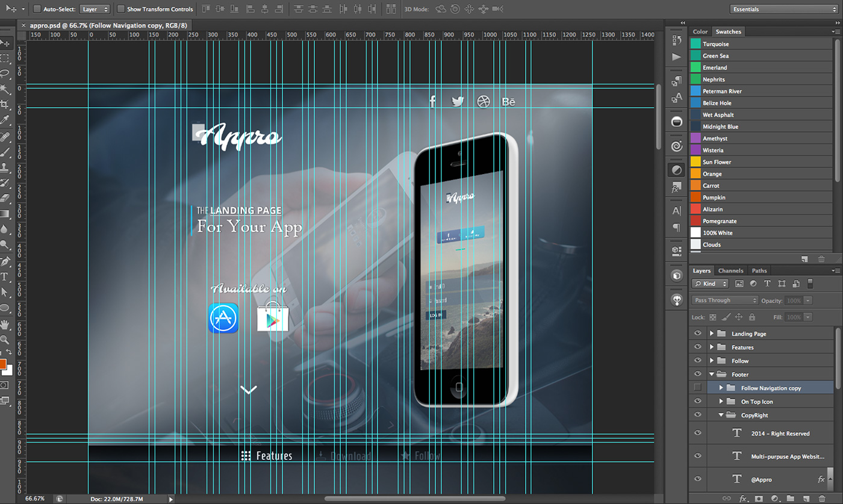843x504 pixels.
Task: Switch to the Channels tab
Action: coord(730,271)
